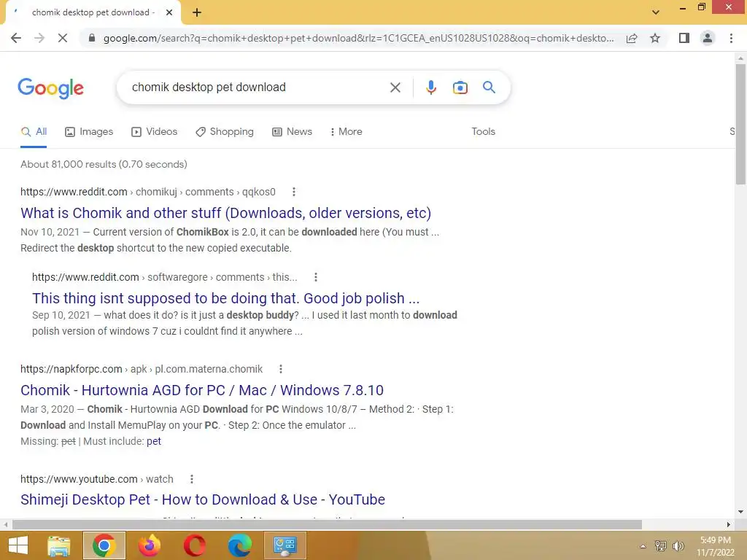
Task: Switch to Videos results tab
Action: coord(155,132)
